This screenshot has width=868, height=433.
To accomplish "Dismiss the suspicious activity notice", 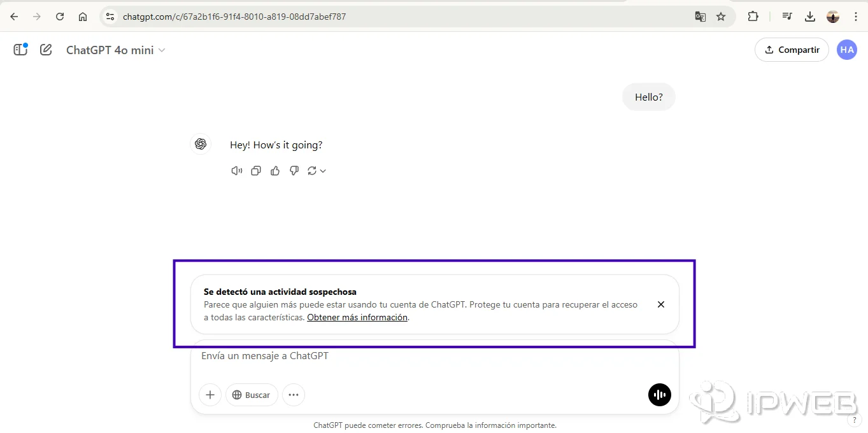I will point(661,304).
